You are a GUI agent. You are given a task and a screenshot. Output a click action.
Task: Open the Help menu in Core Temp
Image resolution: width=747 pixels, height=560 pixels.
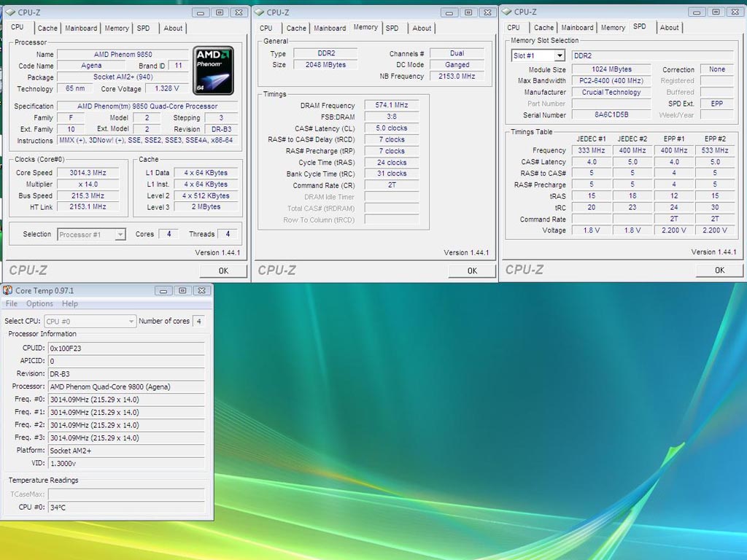69,304
